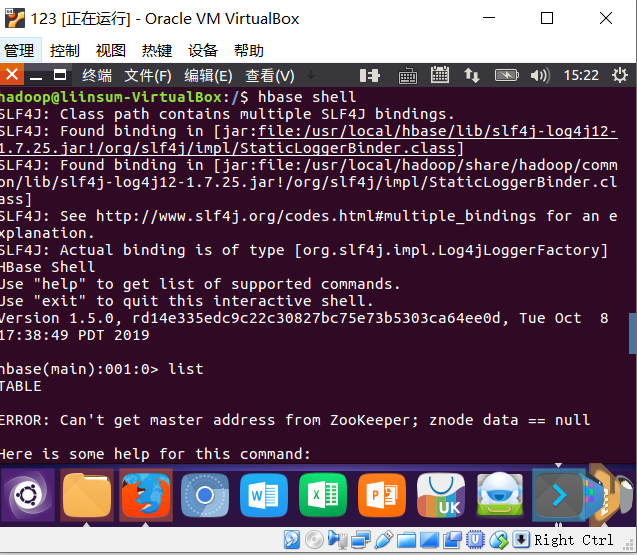Click the Right Ctrl host key label
This screenshot has height=555, width=637.
[573, 540]
